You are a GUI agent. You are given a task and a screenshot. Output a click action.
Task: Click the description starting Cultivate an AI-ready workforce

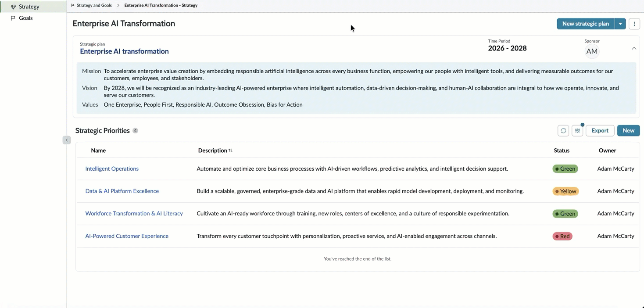[x=353, y=213]
